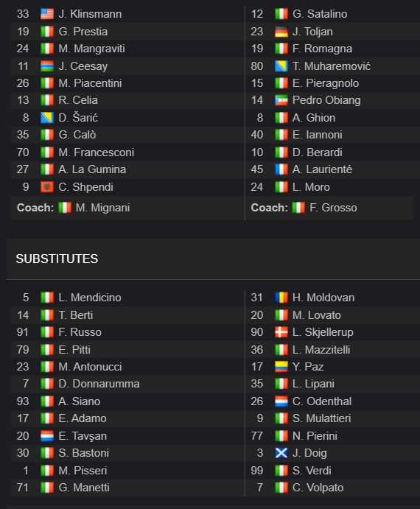Select player T. Muharemović
Viewport: 420px width, 509px height.
coord(332,66)
